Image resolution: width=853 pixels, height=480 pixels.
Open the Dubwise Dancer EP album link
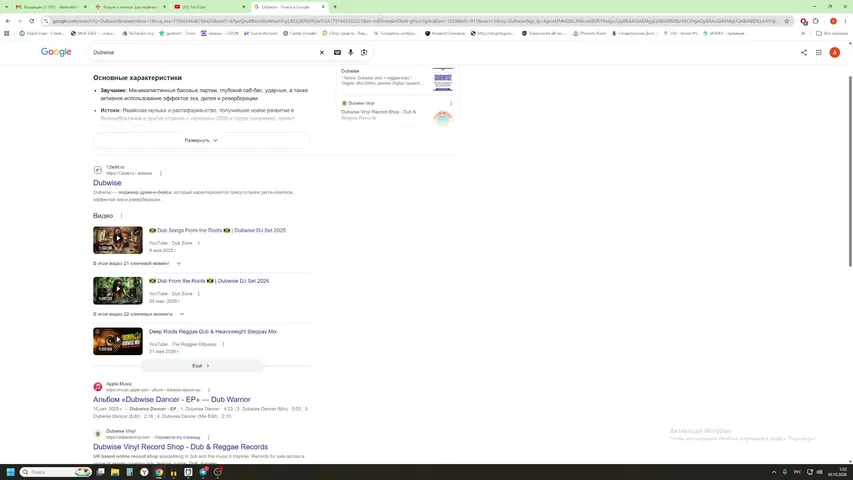[172, 399]
